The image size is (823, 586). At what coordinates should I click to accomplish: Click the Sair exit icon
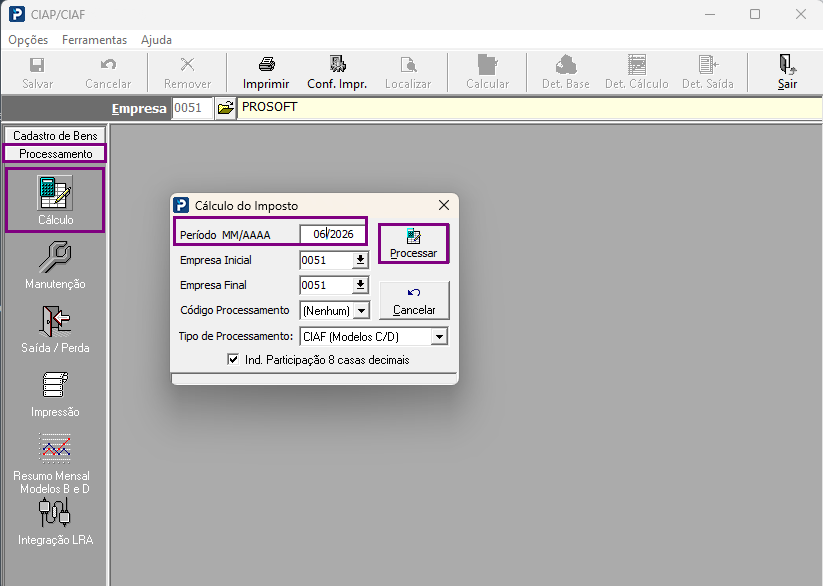coord(787,72)
